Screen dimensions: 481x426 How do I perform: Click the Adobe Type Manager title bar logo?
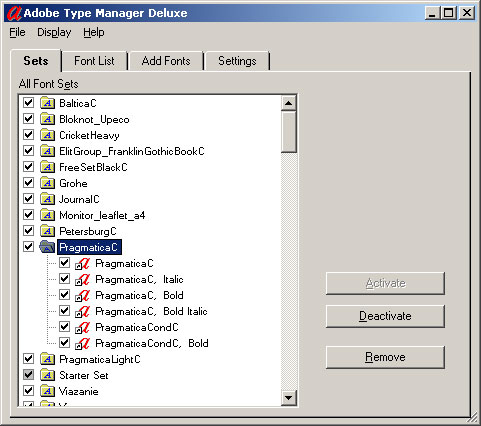14,13
